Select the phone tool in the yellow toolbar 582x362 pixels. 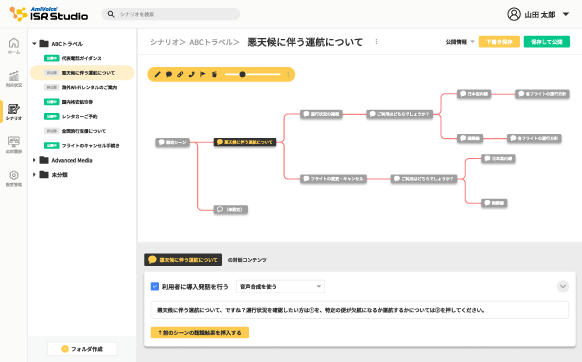tap(192, 74)
